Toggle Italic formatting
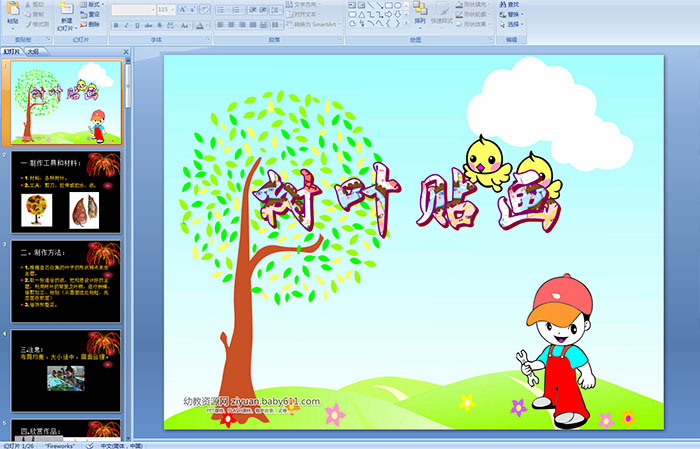The height and width of the screenshot is (449, 700). click(x=126, y=25)
